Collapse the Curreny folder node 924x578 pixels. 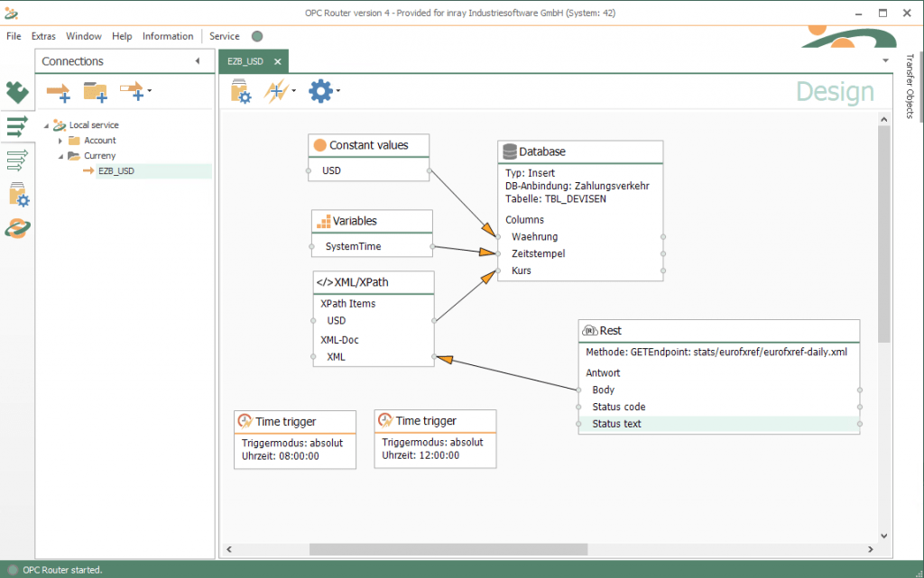tap(60, 156)
